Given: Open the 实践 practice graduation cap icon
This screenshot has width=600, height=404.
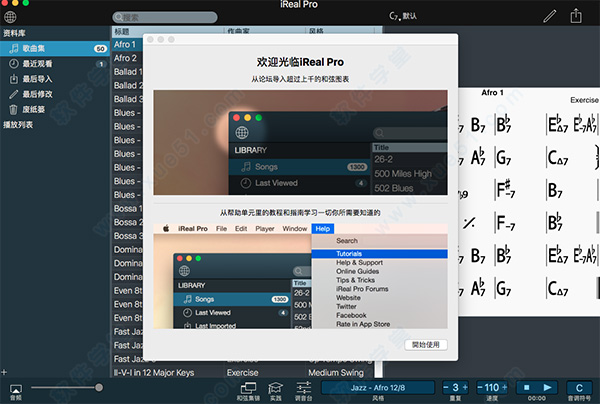Looking at the screenshot, I should coord(276,388).
